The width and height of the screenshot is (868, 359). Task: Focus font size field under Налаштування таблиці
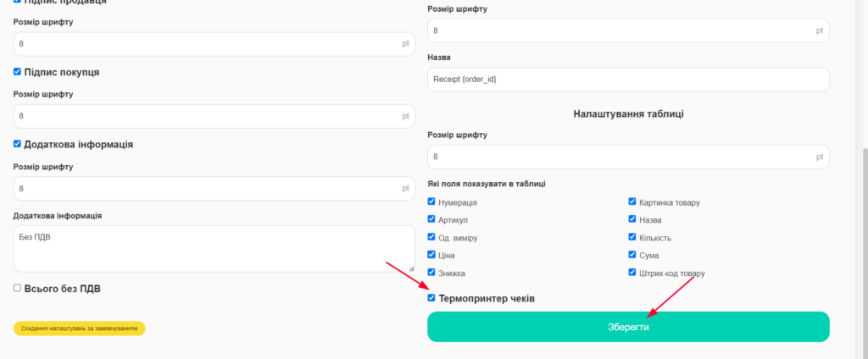[x=628, y=157]
